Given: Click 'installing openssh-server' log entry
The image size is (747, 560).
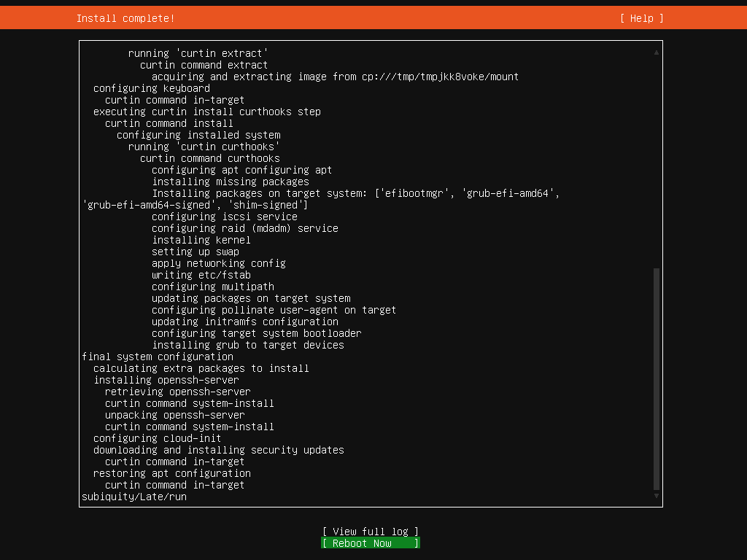Looking at the screenshot, I should 166,380.
